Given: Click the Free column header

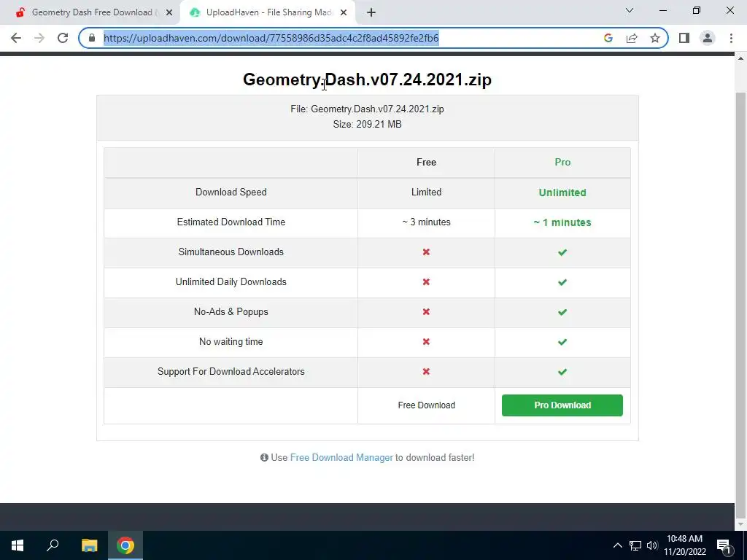Looking at the screenshot, I should coord(426,163).
